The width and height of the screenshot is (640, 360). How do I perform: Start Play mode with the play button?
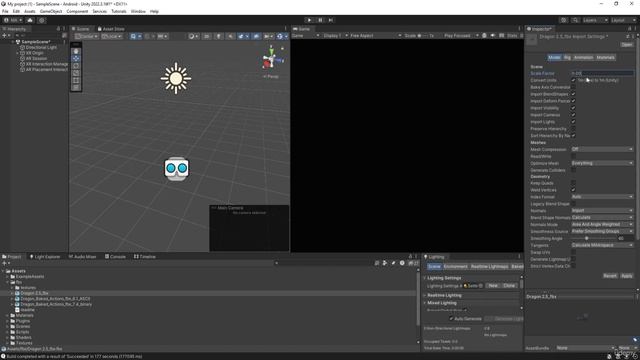pyautogui.click(x=309, y=20)
